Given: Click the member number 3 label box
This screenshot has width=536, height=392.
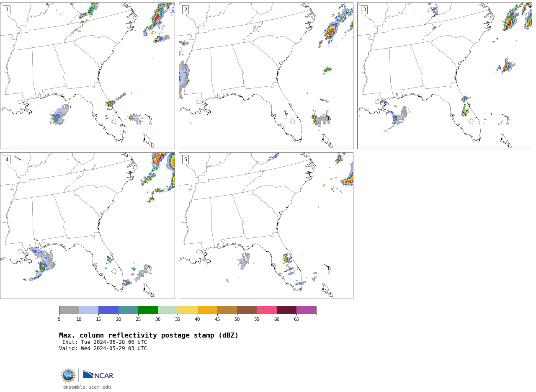Looking at the screenshot, I should click(364, 10).
